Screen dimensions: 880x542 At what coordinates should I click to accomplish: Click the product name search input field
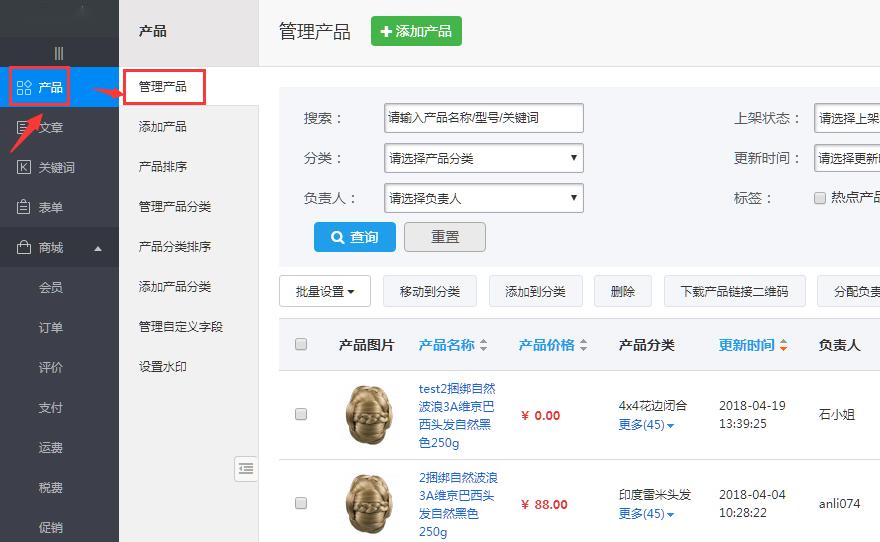pos(483,118)
